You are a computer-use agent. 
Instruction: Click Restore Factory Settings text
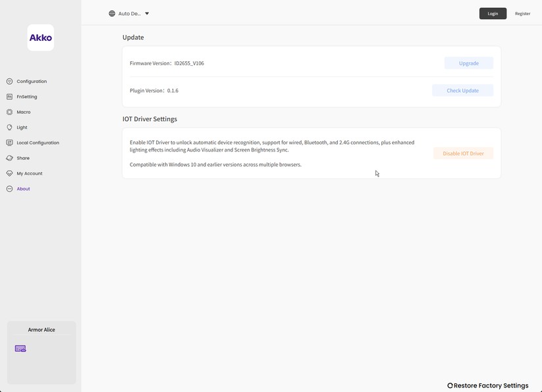coord(491,385)
